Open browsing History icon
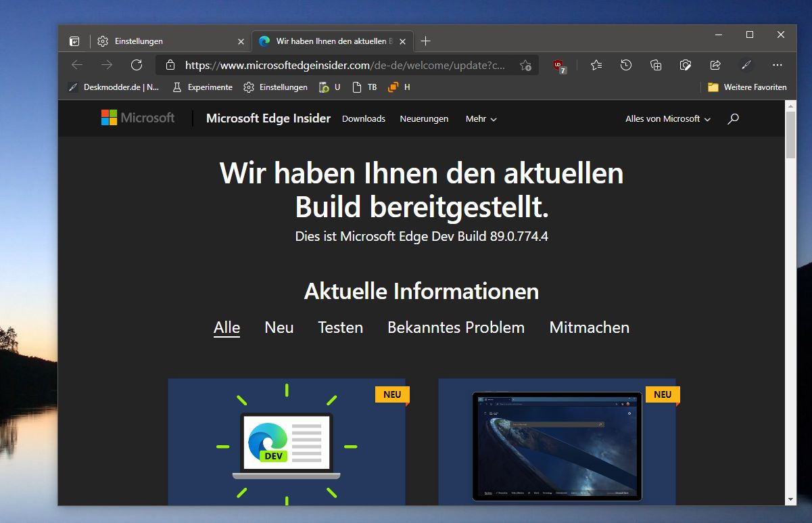 pos(626,65)
